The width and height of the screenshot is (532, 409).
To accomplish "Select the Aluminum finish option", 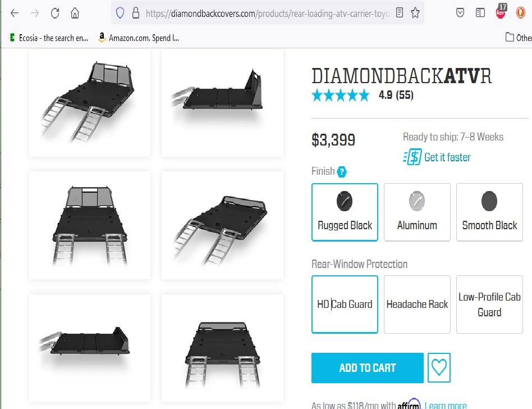I will click(x=417, y=212).
